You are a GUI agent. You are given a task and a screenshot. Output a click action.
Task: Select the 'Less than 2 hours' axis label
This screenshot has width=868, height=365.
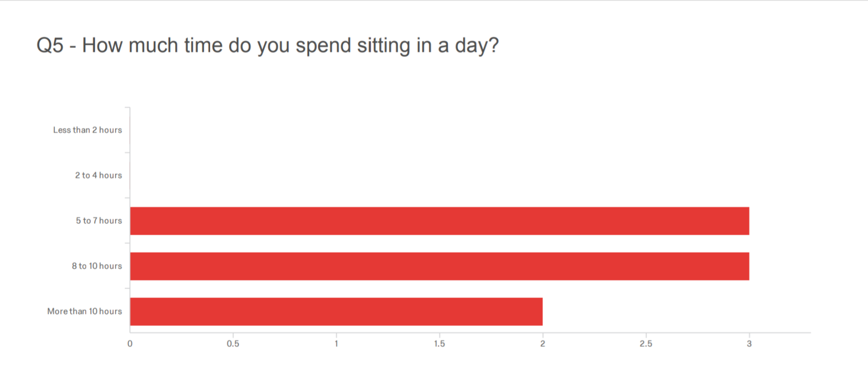[x=87, y=130]
